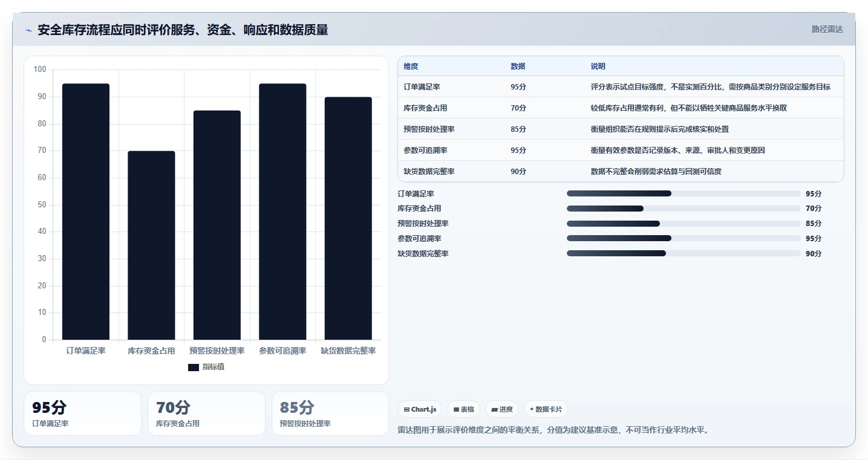Click the 参数可追溯率 progress bar
The image size is (868, 460).
coord(684,239)
